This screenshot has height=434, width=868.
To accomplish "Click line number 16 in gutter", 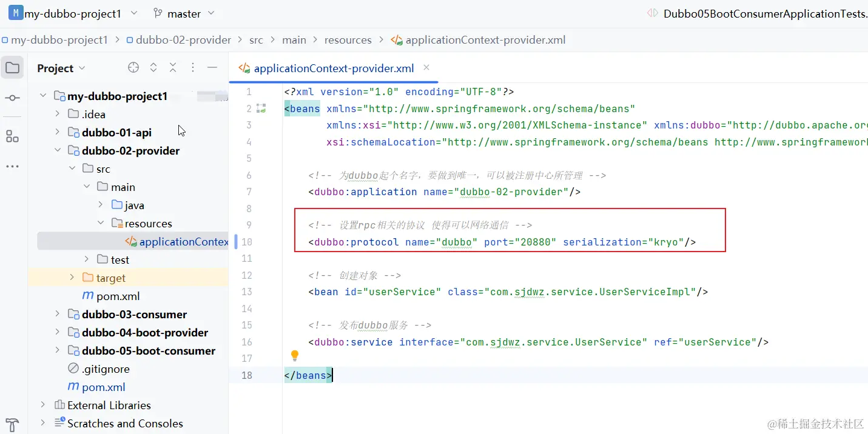I will coord(246,342).
